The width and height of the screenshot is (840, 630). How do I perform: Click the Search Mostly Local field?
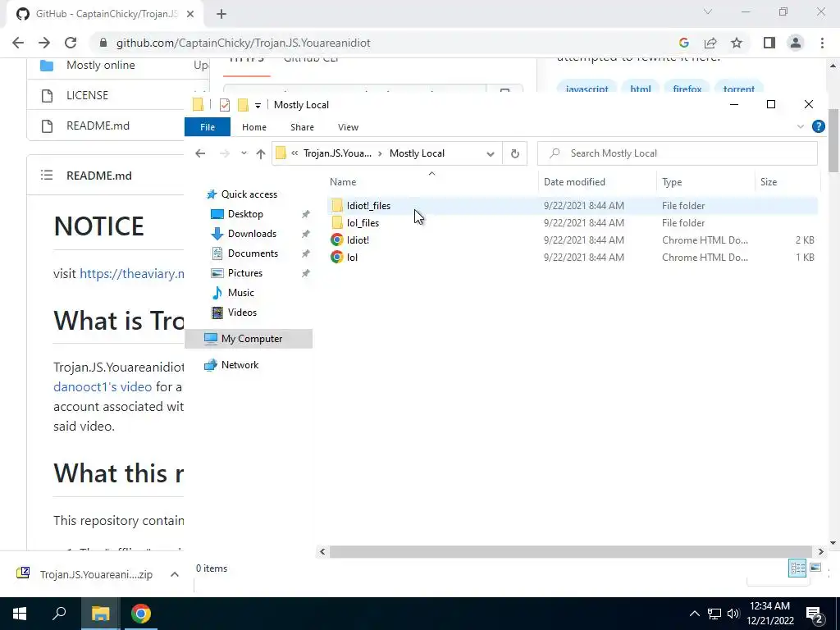pyautogui.click(x=677, y=153)
